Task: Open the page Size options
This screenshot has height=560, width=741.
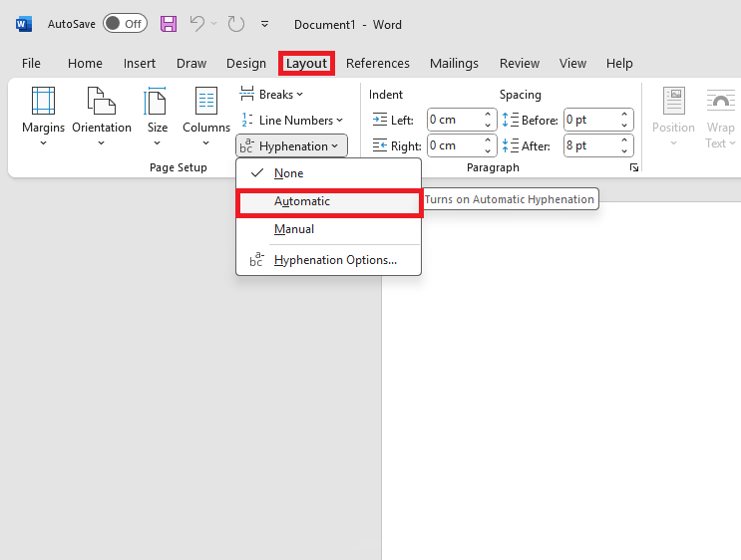Action: pyautogui.click(x=158, y=116)
